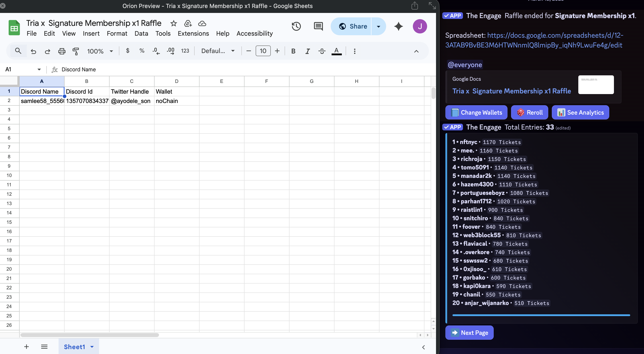The image size is (644, 354).
Task: Format selection as percent
Action: 141,51
